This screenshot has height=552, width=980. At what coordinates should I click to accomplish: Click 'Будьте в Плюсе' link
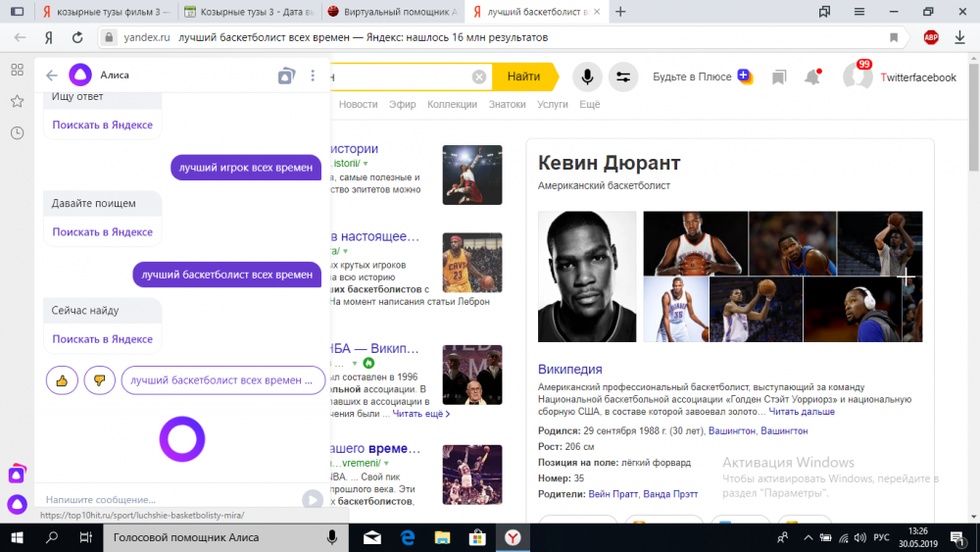coord(692,76)
